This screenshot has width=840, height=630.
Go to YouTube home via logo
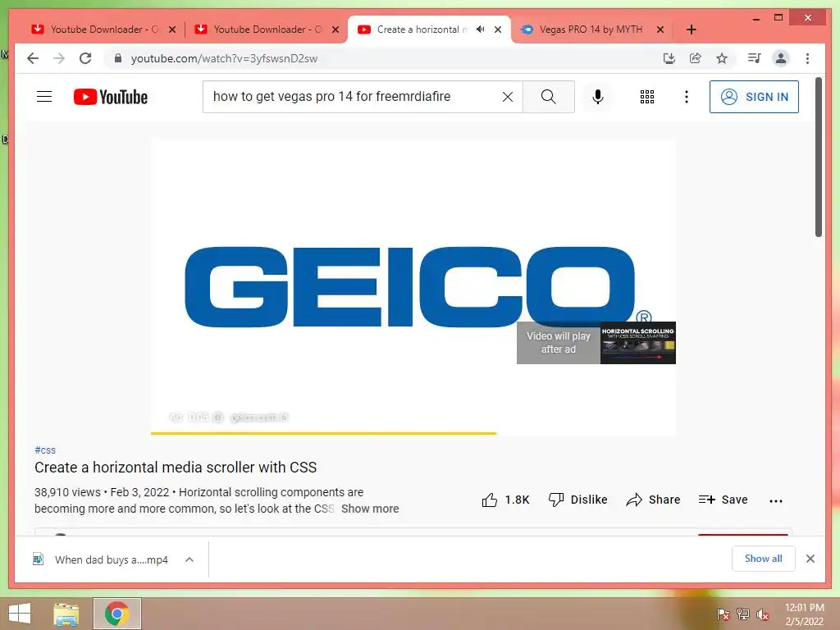point(111,97)
